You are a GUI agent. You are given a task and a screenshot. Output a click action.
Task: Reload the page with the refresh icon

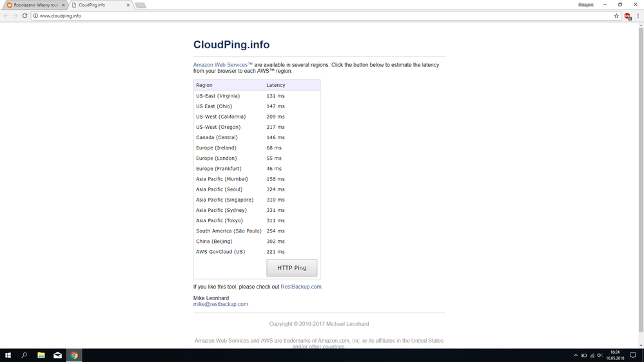click(24, 15)
